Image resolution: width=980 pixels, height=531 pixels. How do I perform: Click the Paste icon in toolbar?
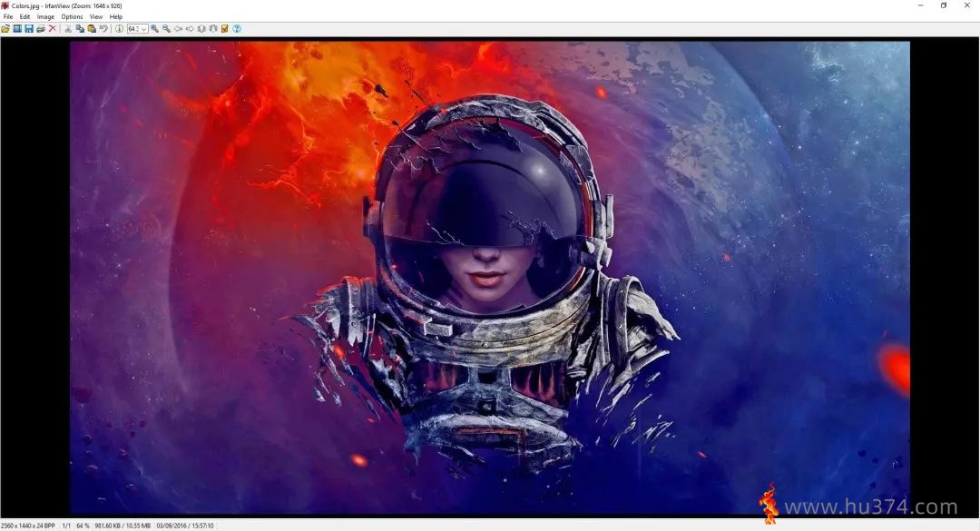pyautogui.click(x=92, y=29)
